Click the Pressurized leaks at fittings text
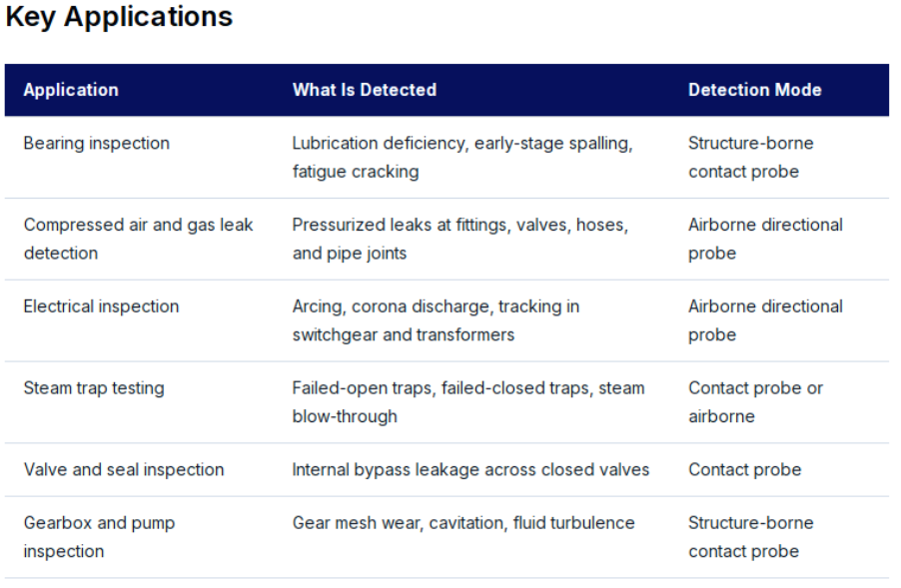 point(460,239)
